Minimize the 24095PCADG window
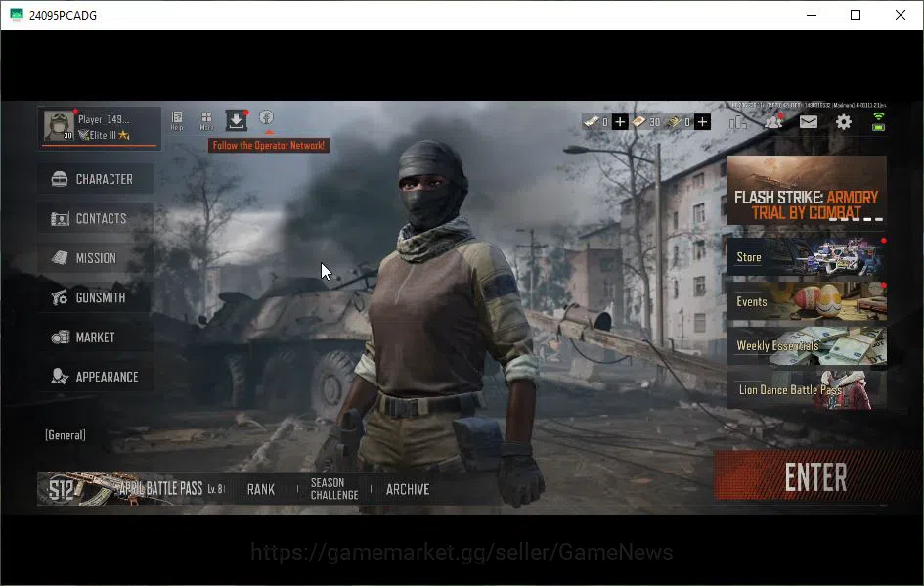 812,15
